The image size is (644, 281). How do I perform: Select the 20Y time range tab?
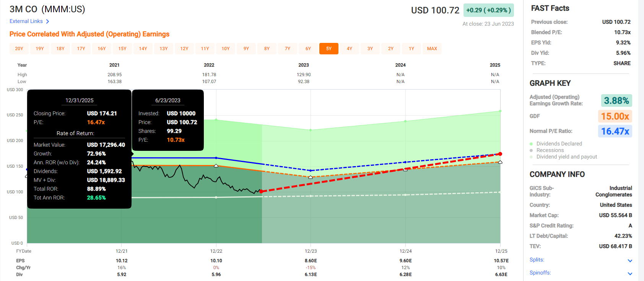[x=19, y=49]
